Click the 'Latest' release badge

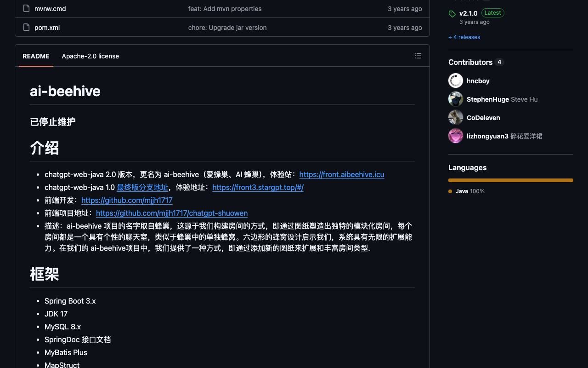pos(492,13)
